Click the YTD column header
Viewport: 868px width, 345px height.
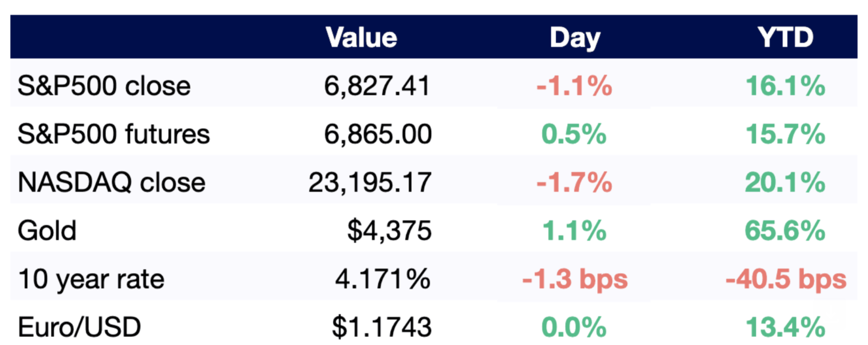785,37
